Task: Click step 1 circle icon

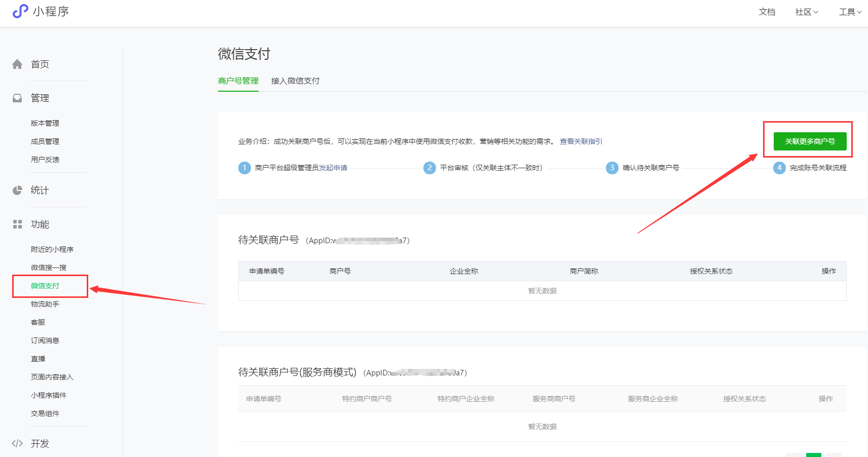Action: [x=244, y=168]
